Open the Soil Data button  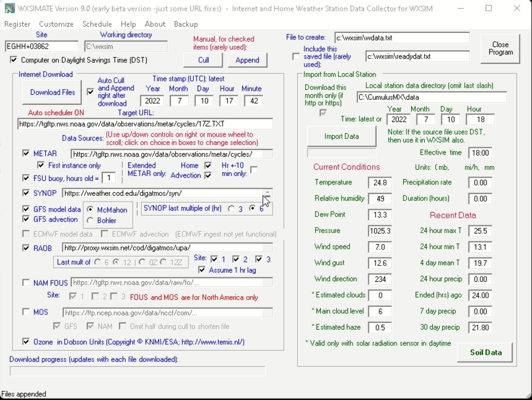(x=485, y=352)
